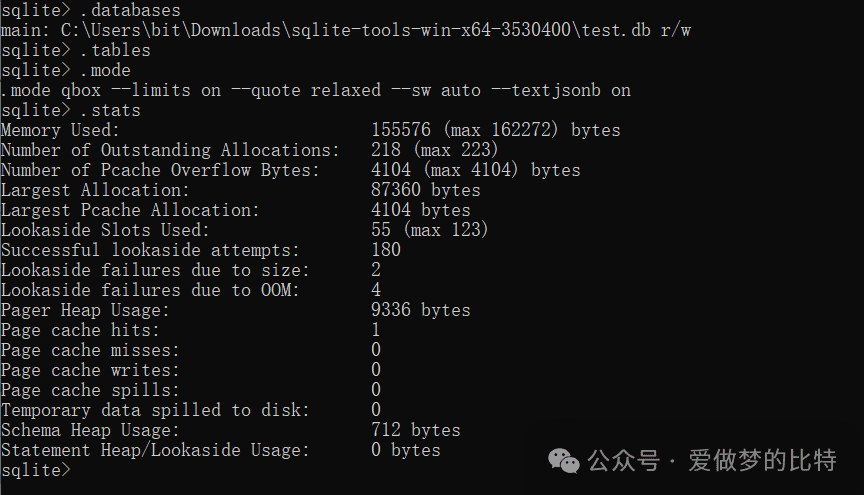This screenshot has height=495, width=864.
Task: Click the WeChat logo icon in watermark
Action: [x=564, y=461]
